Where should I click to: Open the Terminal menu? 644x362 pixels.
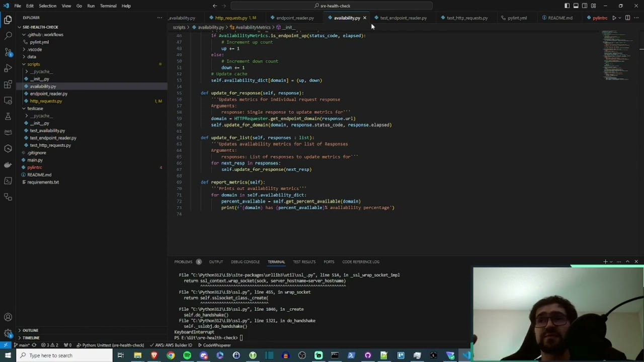pos(108,6)
